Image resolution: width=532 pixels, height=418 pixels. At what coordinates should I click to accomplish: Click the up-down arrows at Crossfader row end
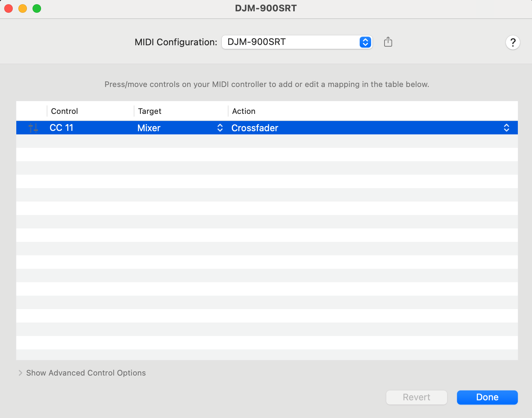pos(506,128)
